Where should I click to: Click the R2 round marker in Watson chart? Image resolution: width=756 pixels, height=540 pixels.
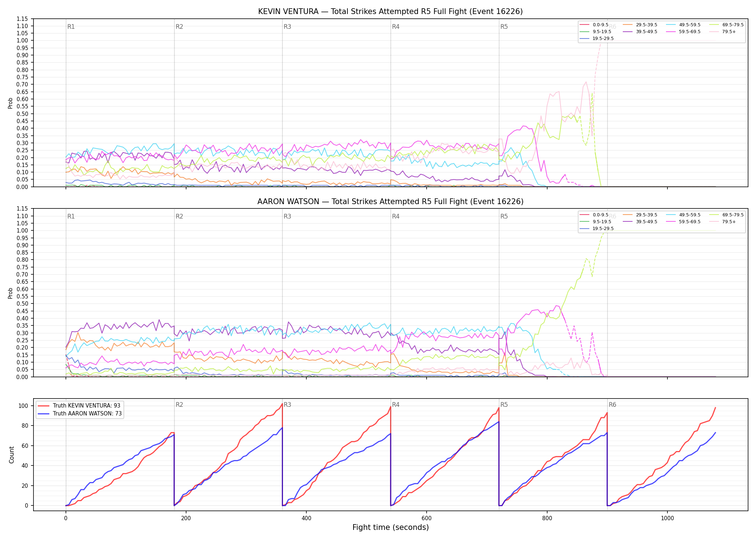179,216
